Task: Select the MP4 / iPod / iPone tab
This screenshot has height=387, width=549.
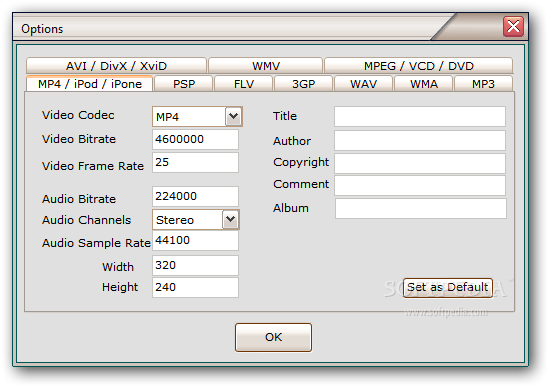Action: click(90, 84)
